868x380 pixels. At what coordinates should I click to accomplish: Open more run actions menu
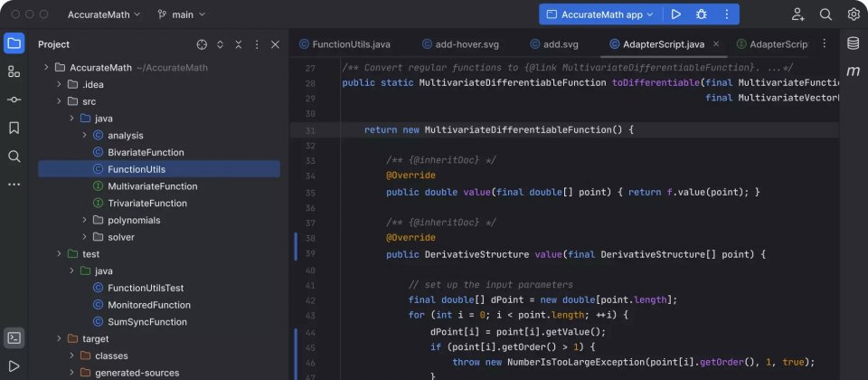(x=727, y=14)
